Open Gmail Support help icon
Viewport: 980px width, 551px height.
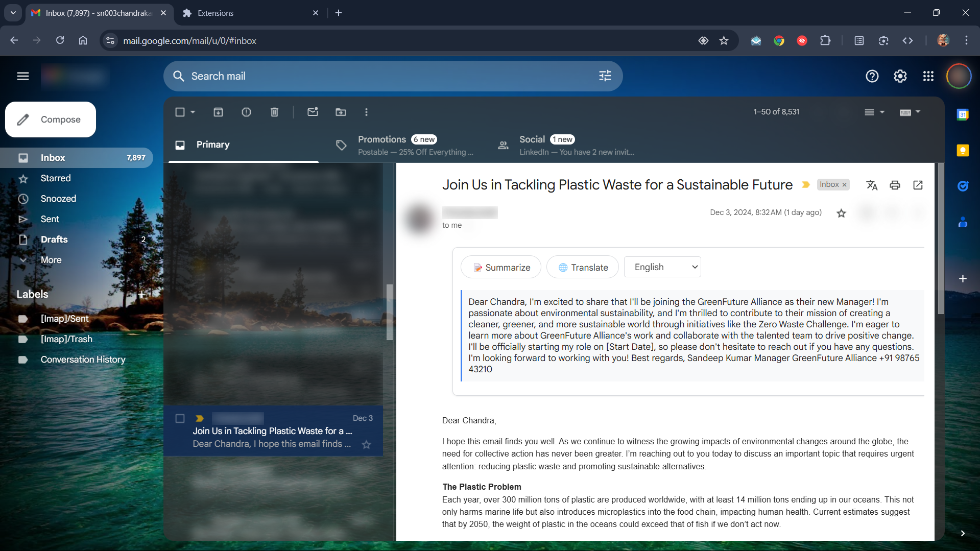(872, 76)
